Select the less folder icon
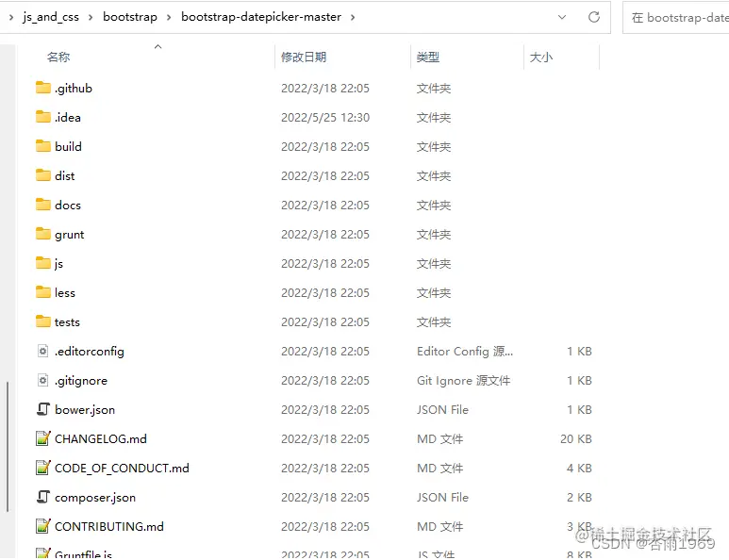729x560 pixels. pos(43,293)
